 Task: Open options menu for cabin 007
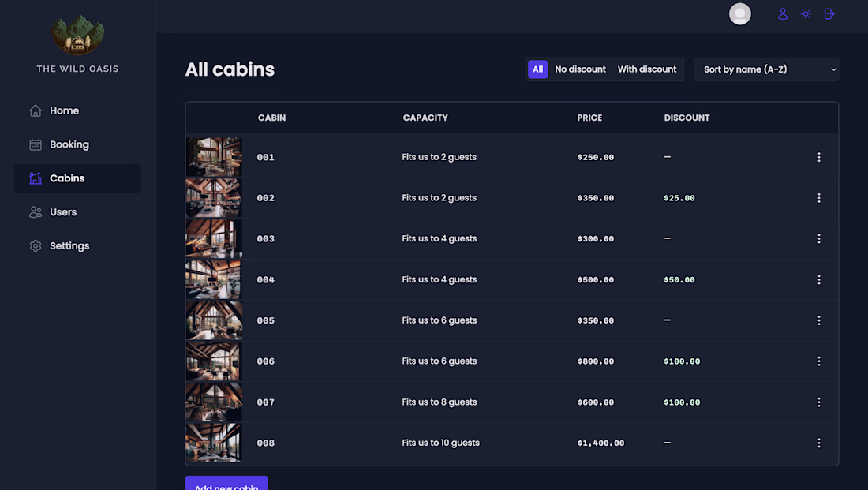coord(819,402)
